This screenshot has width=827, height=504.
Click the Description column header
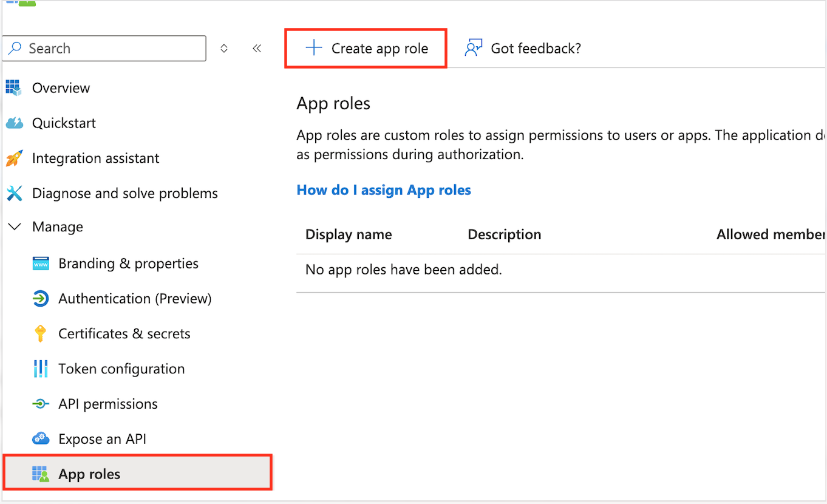[504, 235]
